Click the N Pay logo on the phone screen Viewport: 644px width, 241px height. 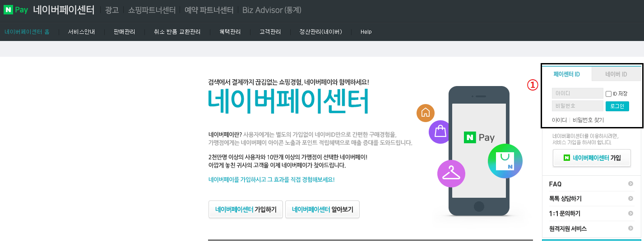pyautogui.click(x=479, y=137)
